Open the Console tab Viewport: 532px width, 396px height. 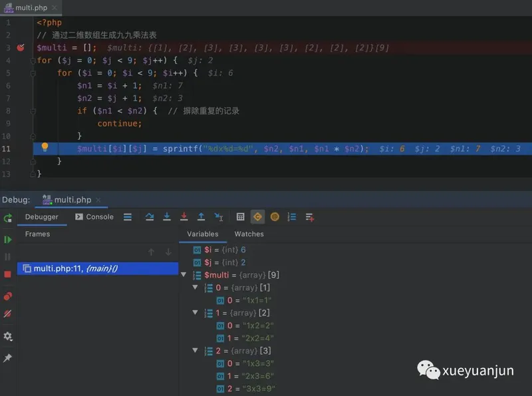click(94, 217)
